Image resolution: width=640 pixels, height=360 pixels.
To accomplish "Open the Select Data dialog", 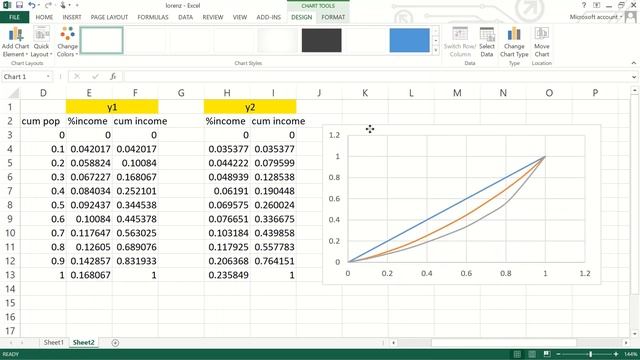I will [x=487, y=42].
